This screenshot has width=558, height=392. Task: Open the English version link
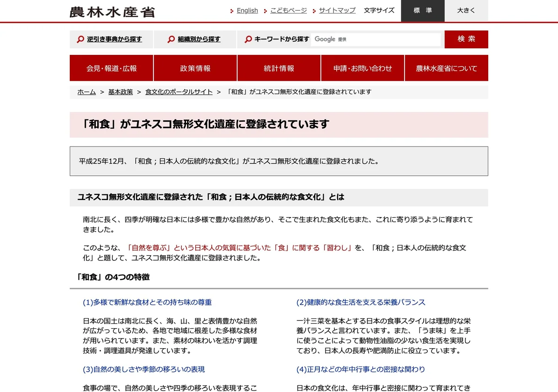[x=247, y=10]
